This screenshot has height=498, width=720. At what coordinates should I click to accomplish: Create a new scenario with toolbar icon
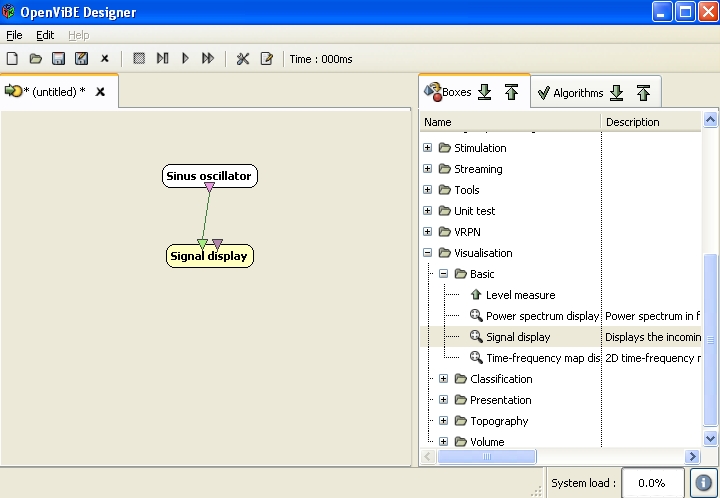(13, 59)
